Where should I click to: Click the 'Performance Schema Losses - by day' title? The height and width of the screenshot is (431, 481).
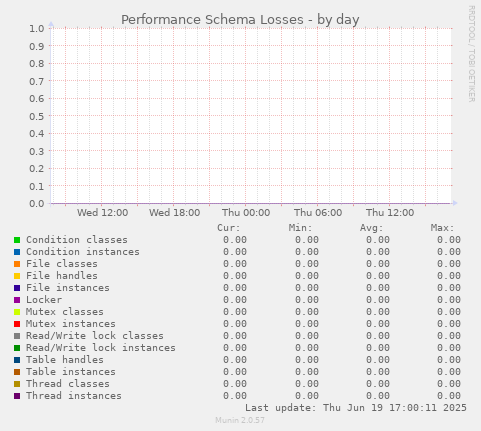[240, 20]
